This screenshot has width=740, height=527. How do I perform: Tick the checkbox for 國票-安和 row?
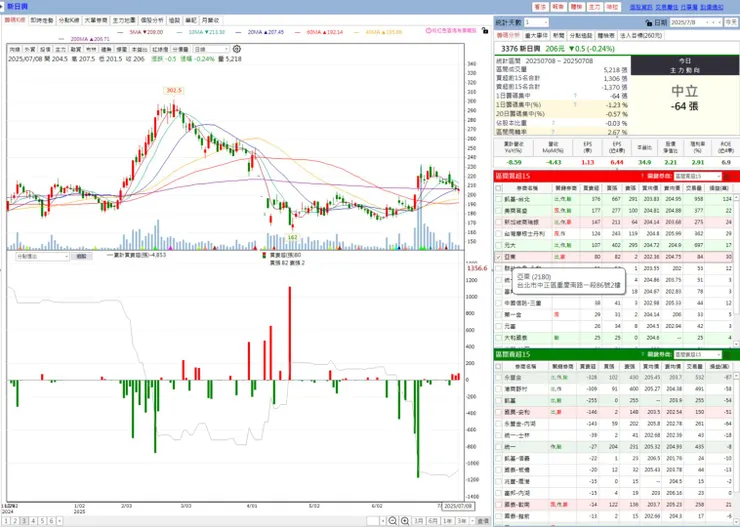[498, 412]
